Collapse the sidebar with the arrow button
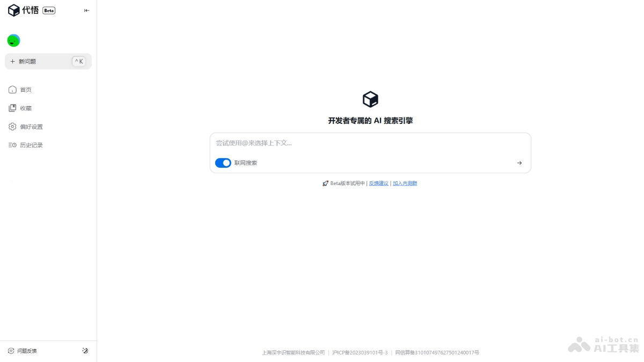 click(x=86, y=10)
